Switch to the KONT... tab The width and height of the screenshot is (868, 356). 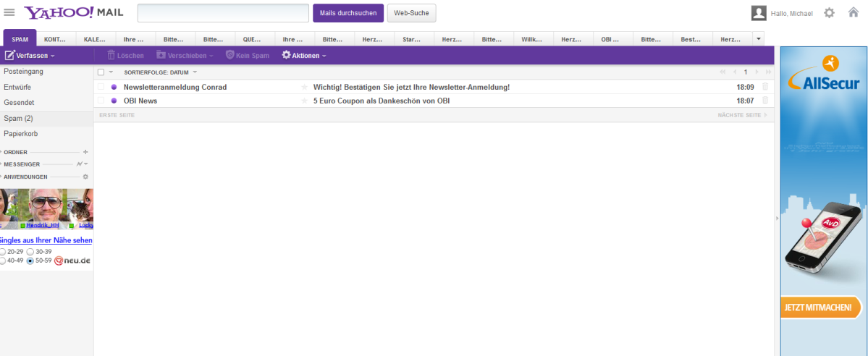click(x=55, y=39)
